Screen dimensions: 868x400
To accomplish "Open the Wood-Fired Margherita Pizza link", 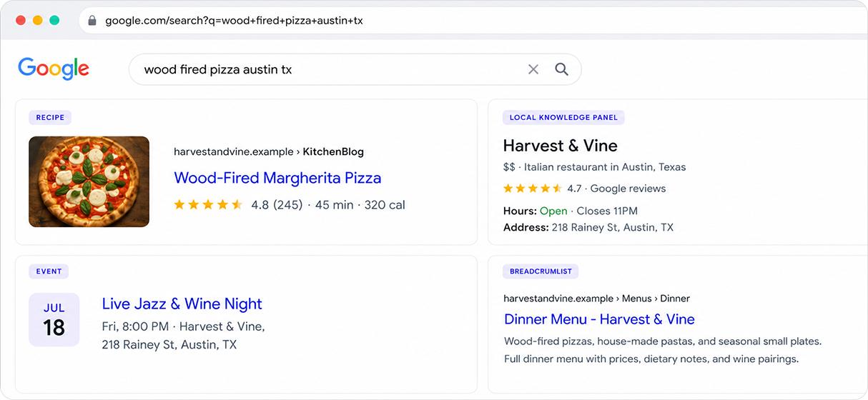I will click(277, 178).
